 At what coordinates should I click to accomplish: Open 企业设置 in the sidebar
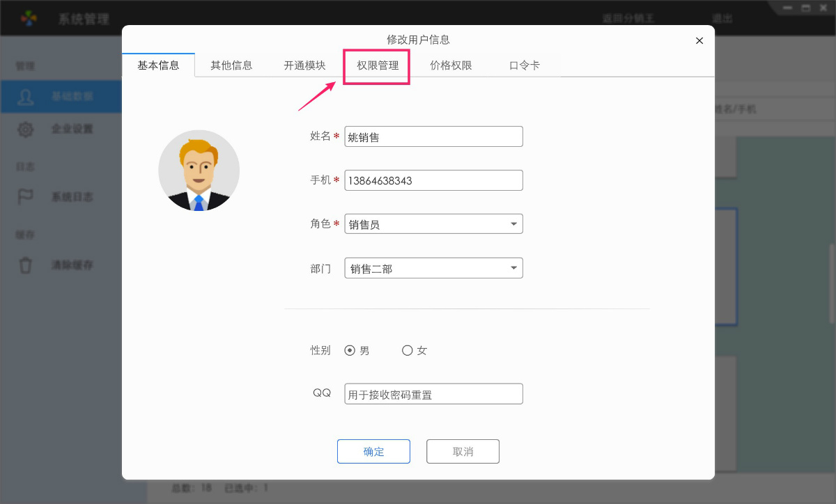click(72, 129)
